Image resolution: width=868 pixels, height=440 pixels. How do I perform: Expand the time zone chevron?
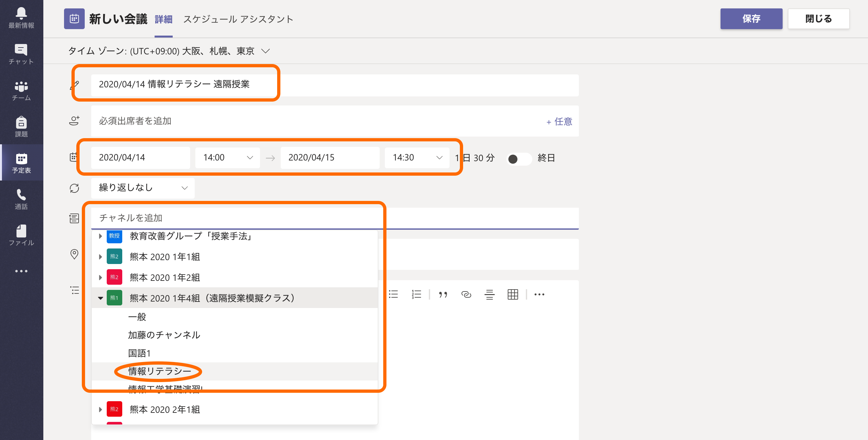pyautogui.click(x=266, y=51)
